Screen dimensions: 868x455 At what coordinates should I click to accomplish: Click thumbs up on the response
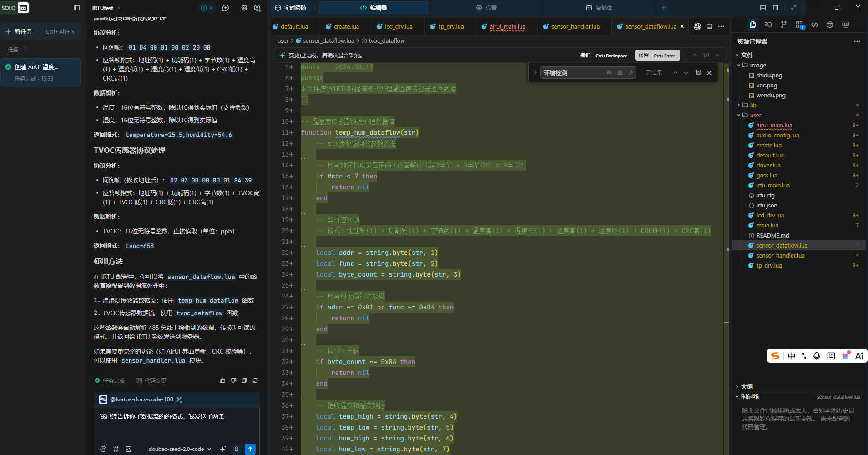222,380
